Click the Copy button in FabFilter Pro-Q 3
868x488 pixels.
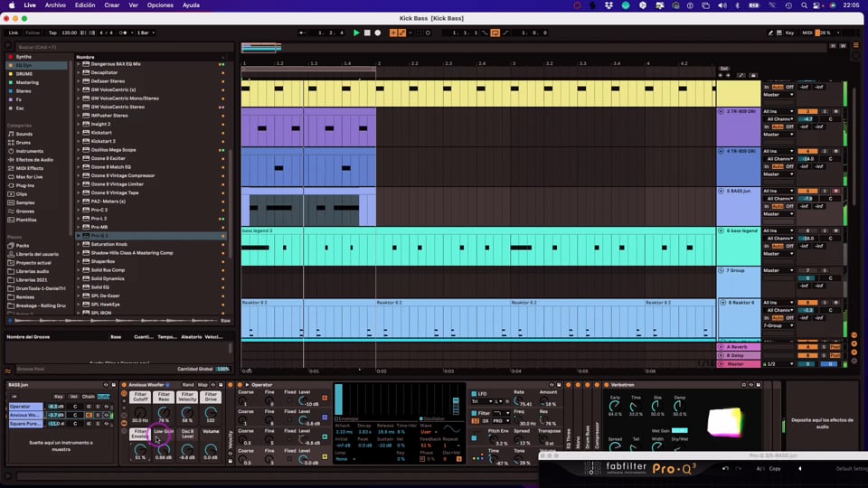point(775,469)
